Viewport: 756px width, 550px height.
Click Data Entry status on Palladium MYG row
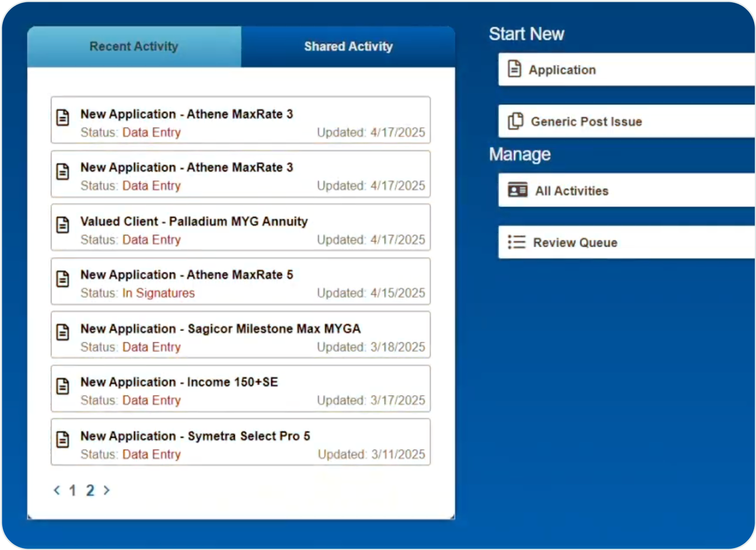[x=152, y=240]
